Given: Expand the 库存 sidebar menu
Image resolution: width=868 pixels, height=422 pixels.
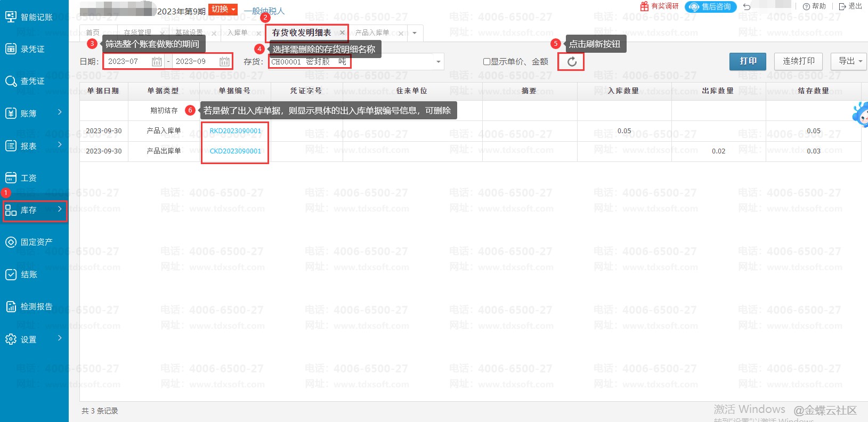Looking at the screenshot, I should pos(34,210).
